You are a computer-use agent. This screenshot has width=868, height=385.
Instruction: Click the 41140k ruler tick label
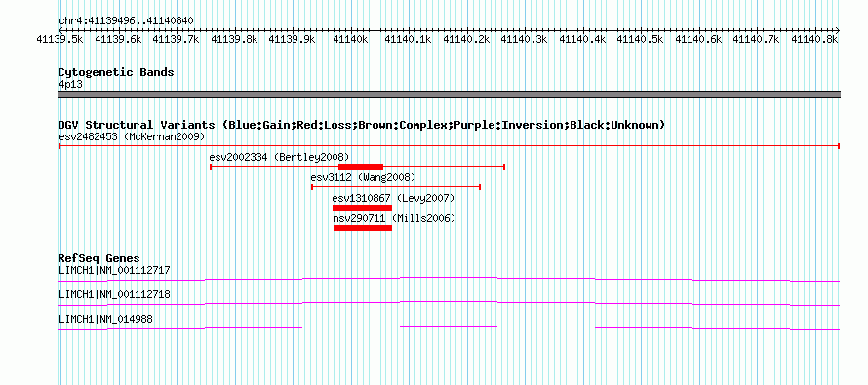coord(350,39)
